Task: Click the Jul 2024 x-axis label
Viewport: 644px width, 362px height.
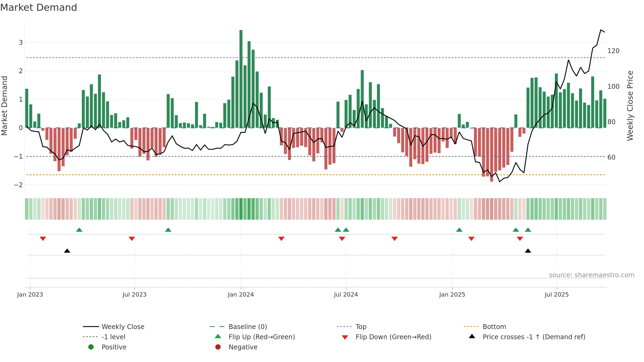Action: click(x=346, y=294)
